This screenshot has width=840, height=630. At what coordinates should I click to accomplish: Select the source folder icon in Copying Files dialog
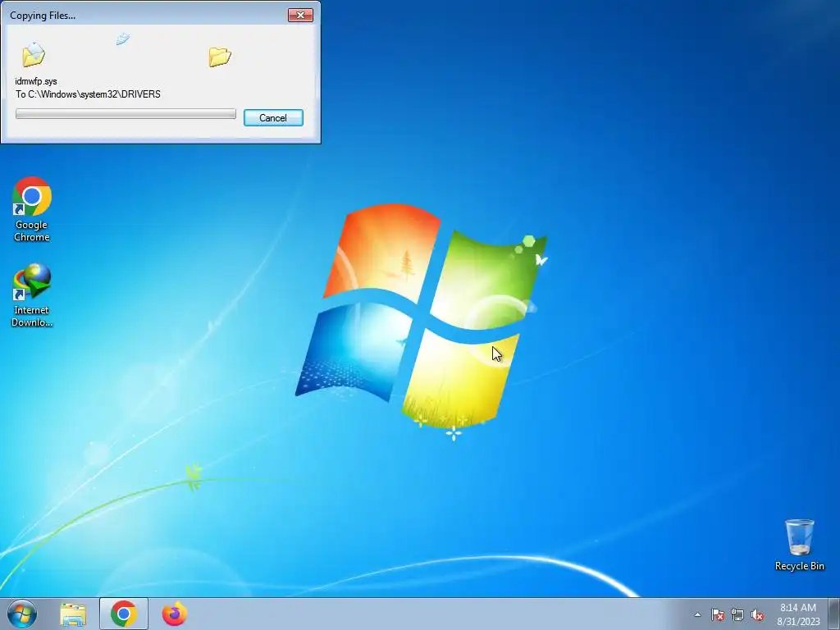tap(33, 55)
